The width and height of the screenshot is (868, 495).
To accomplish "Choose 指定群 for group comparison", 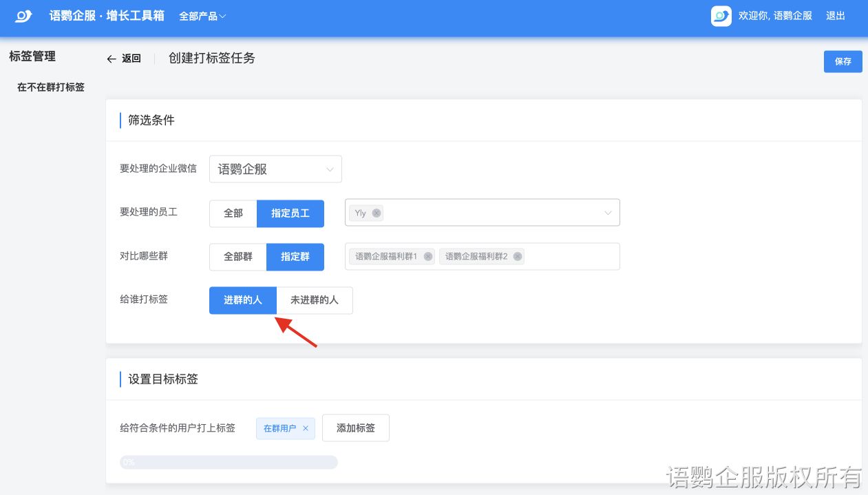I will [295, 257].
